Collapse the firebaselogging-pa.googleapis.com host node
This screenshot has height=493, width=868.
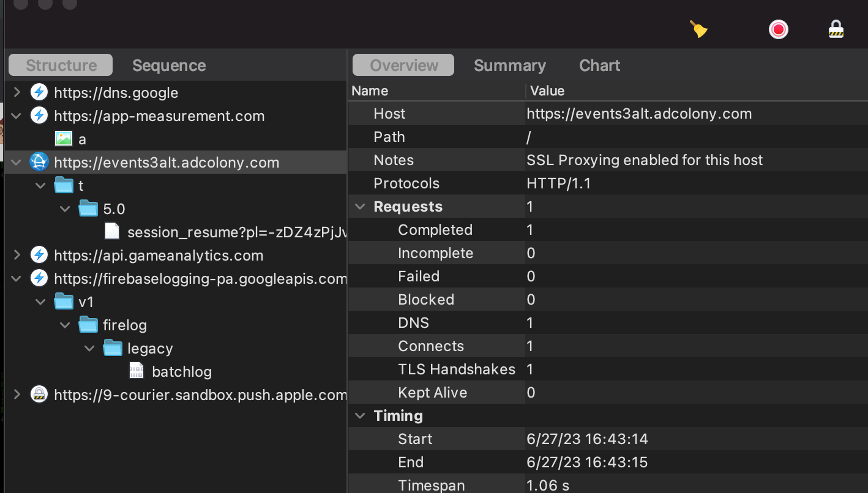[17, 278]
